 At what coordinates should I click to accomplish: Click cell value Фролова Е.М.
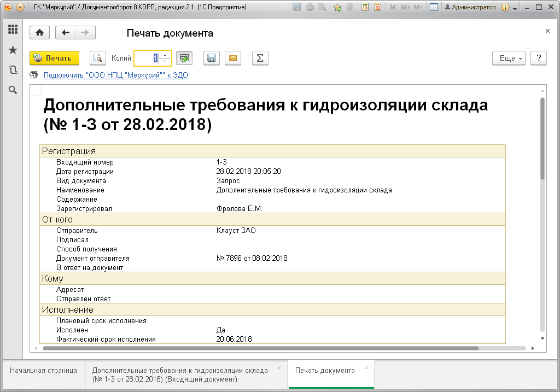pyautogui.click(x=240, y=208)
